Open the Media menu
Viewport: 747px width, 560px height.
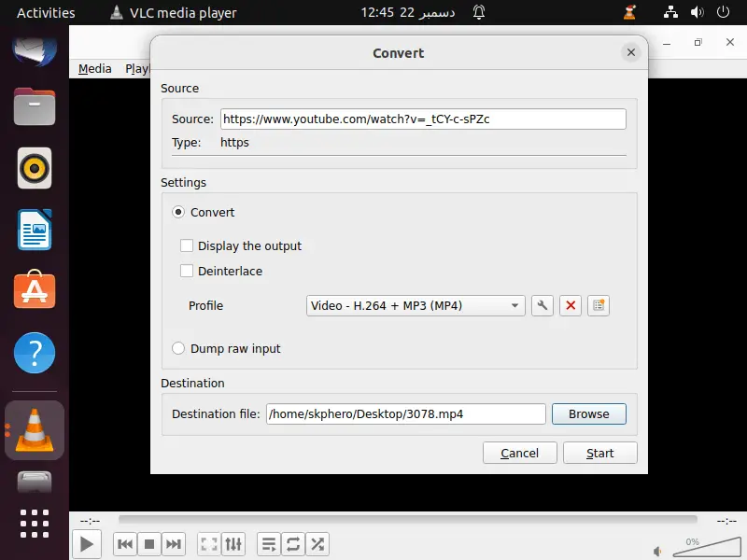pyautogui.click(x=95, y=69)
